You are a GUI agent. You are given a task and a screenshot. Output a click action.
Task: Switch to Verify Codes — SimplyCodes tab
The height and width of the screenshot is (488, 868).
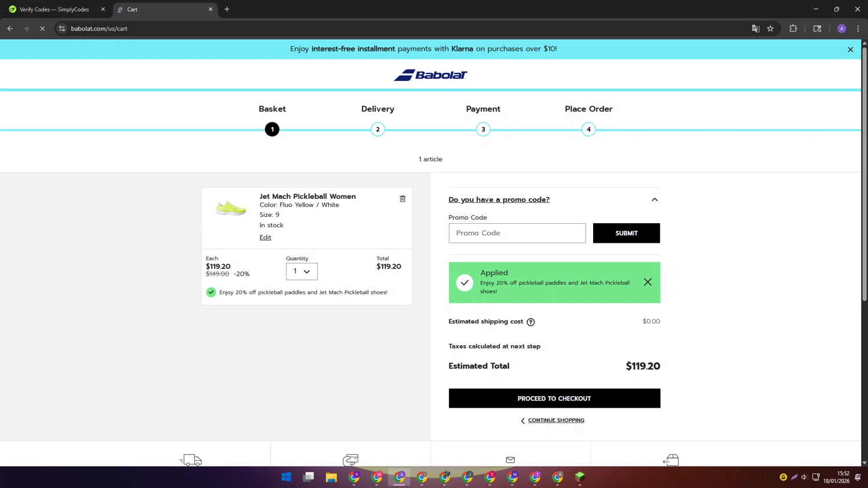pos(54,9)
